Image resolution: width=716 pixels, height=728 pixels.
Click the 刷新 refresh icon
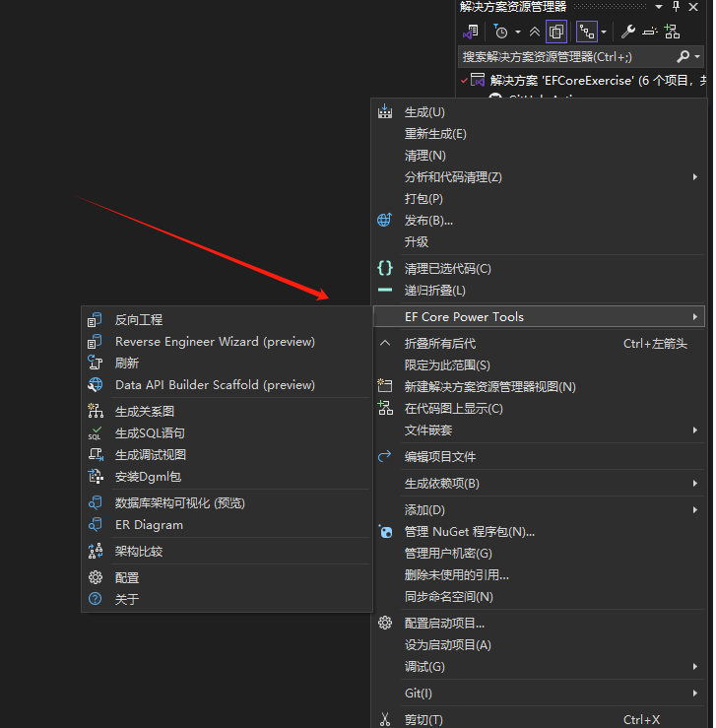pyautogui.click(x=95, y=363)
